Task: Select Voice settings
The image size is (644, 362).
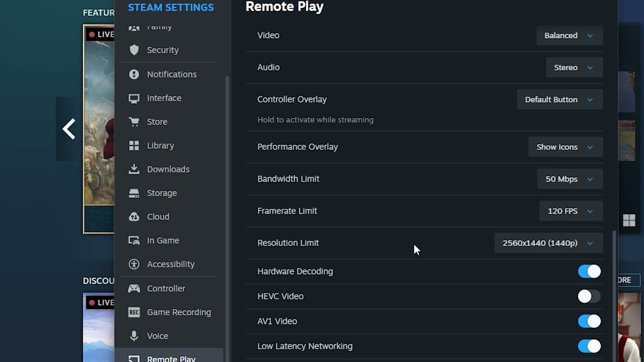Action: (x=169, y=336)
